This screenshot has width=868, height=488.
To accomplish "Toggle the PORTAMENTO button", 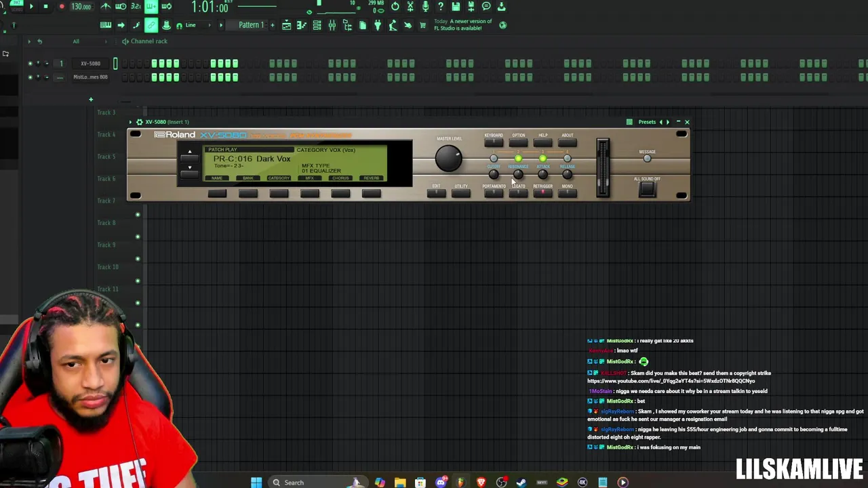I will [494, 193].
